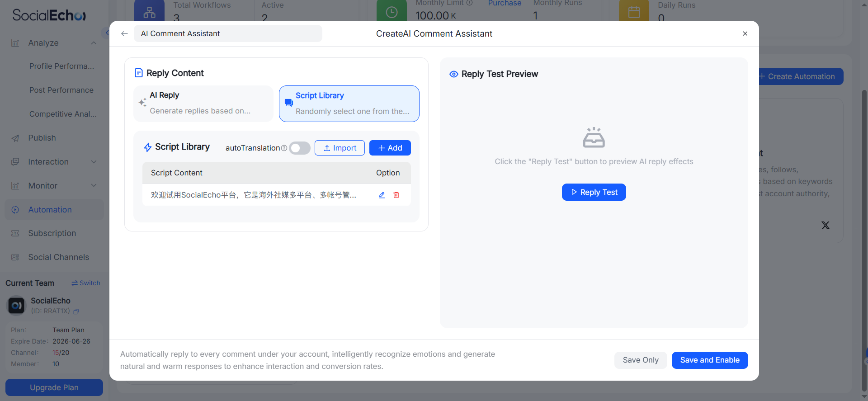
Task: Click the Interaction chat icon in sidebar
Action: (x=15, y=162)
